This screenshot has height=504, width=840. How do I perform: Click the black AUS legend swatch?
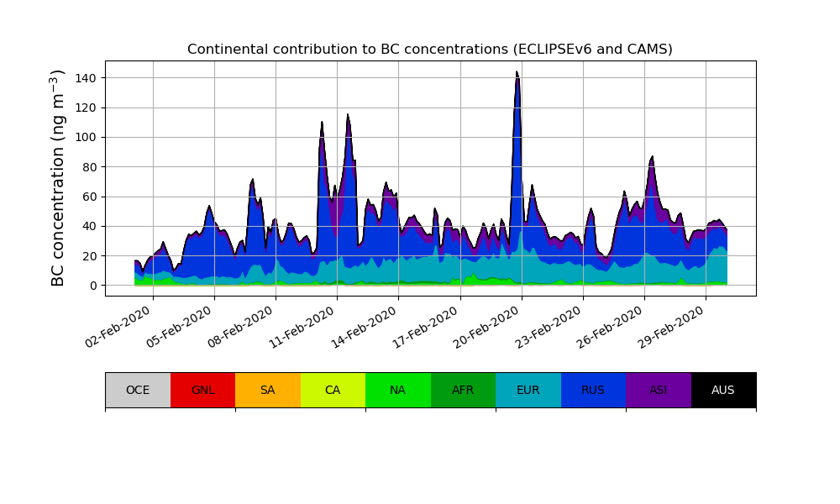tap(723, 390)
